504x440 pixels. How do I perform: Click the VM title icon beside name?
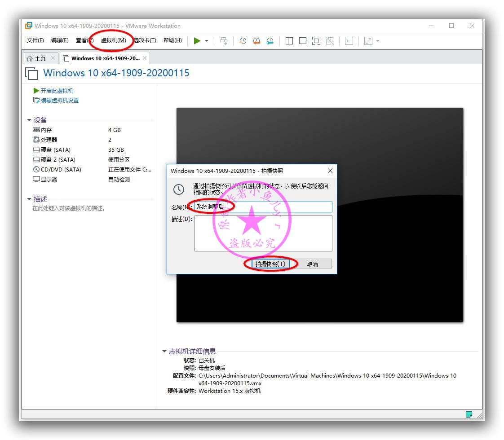pyautogui.click(x=31, y=74)
